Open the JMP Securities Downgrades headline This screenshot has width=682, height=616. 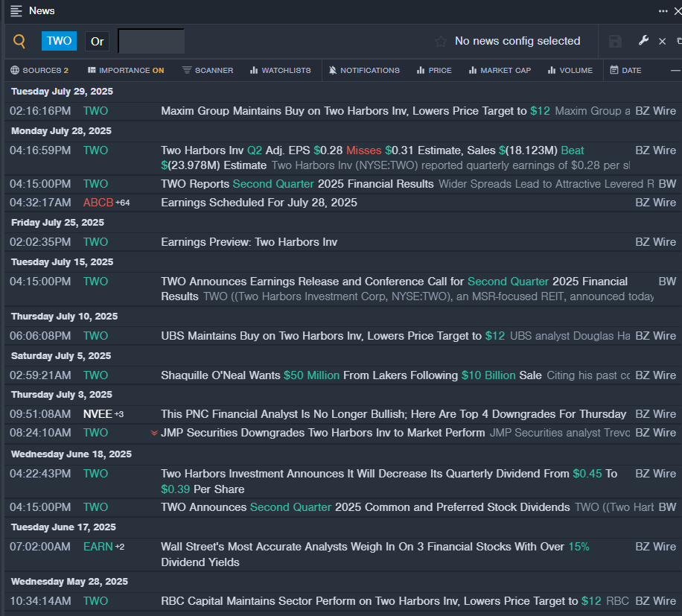pyautogui.click(x=322, y=433)
